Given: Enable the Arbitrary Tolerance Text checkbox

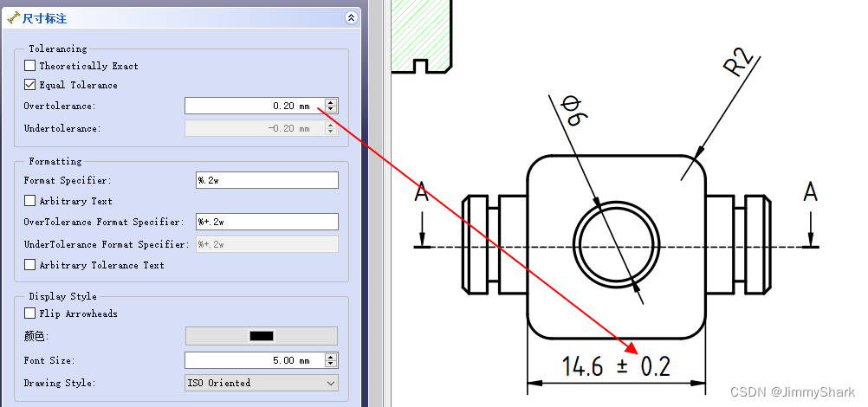Looking at the screenshot, I should coord(30,265).
